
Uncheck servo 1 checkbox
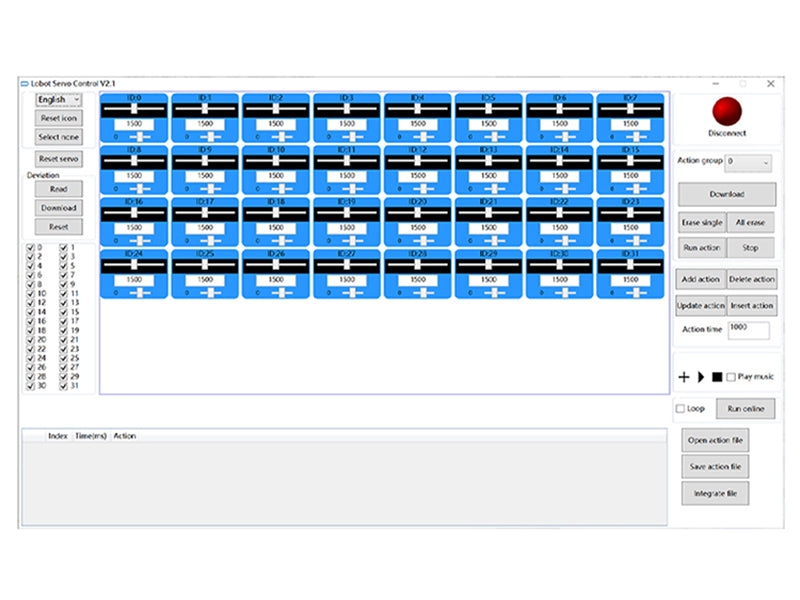[64, 247]
